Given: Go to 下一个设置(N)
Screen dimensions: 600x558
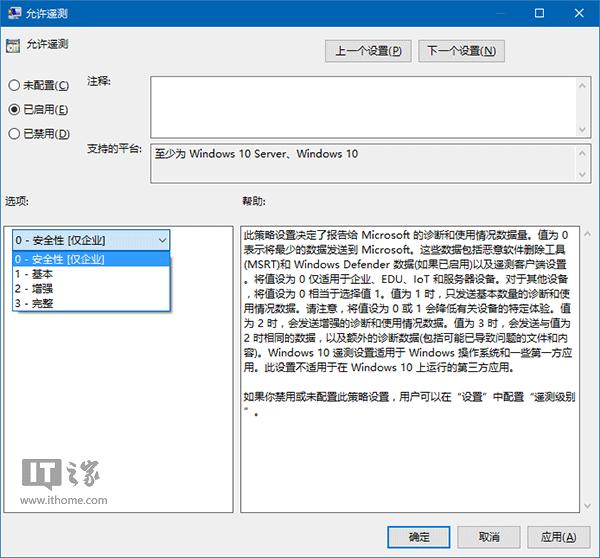Looking at the screenshot, I should coord(461,51).
